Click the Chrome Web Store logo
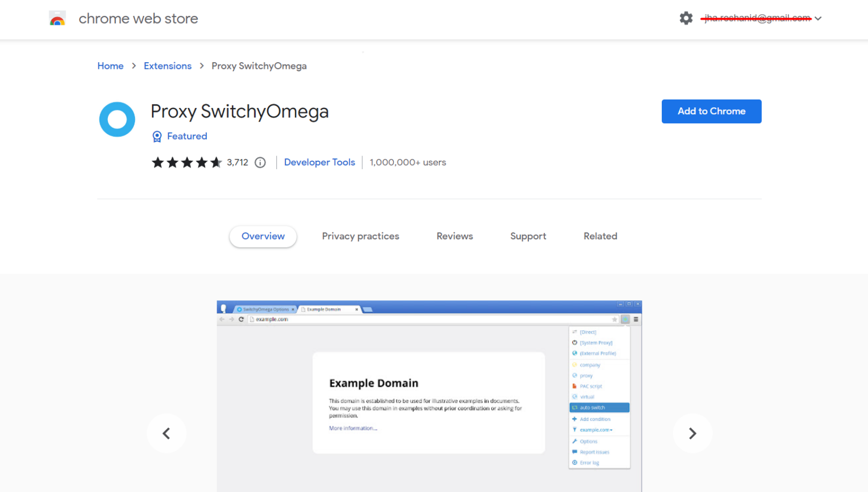Image resolution: width=868 pixels, height=492 pixels. (x=57, y=18)
